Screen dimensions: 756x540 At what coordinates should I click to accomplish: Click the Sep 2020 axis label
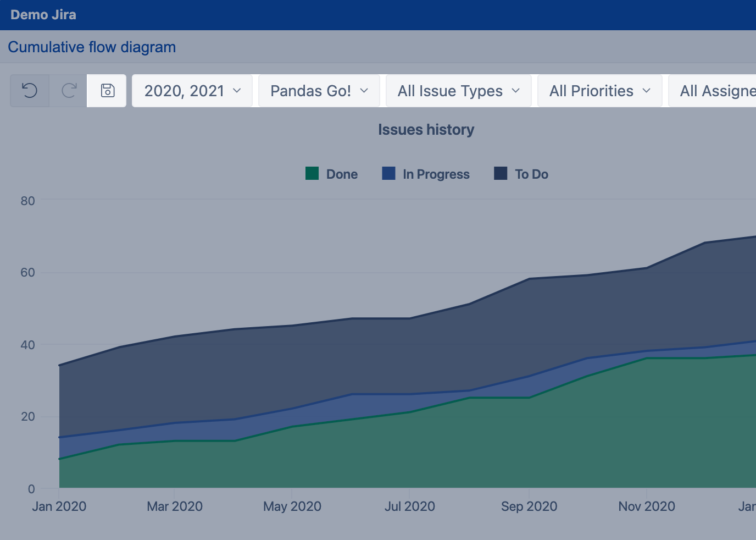point(529,506)
